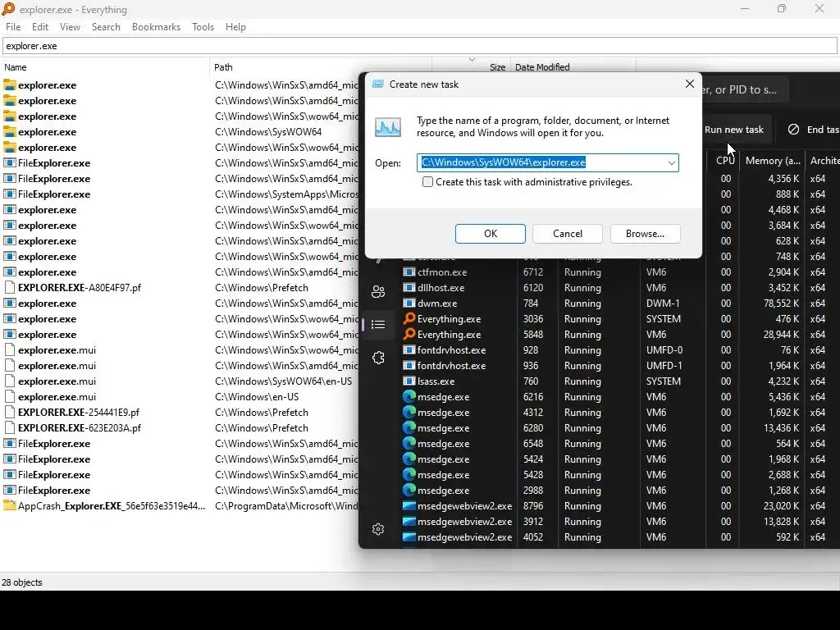840x630 pixels.
Task: Open the Help menu in Everything
Action: pyautogui.click(x=235, y=27)
